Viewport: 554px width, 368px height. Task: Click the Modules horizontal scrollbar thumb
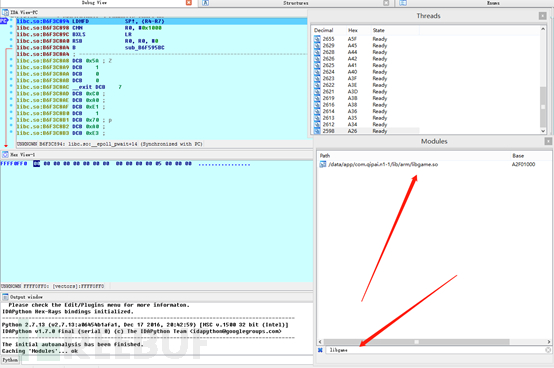click(x=417, y=342)
